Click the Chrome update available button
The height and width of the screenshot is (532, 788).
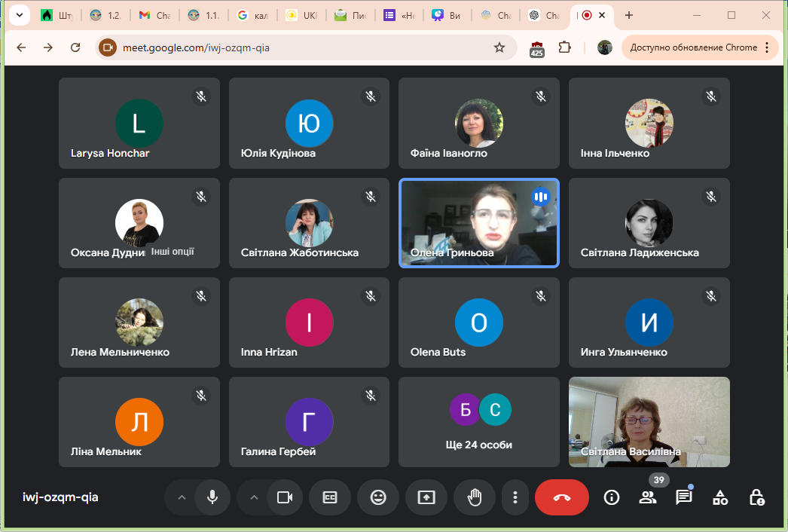[700, 47]
